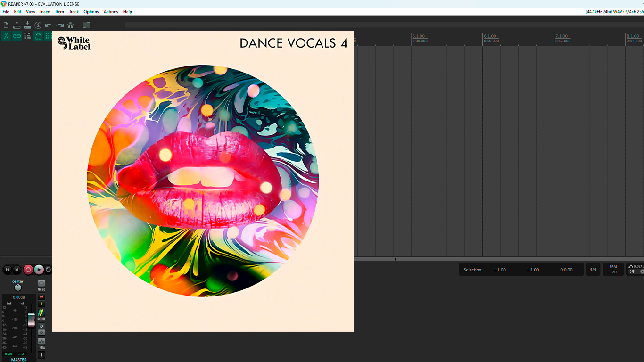The height and width of the screenshot is (362, 644).
Task: Toggle the repeat loop transport button
Action: (48, 270)
